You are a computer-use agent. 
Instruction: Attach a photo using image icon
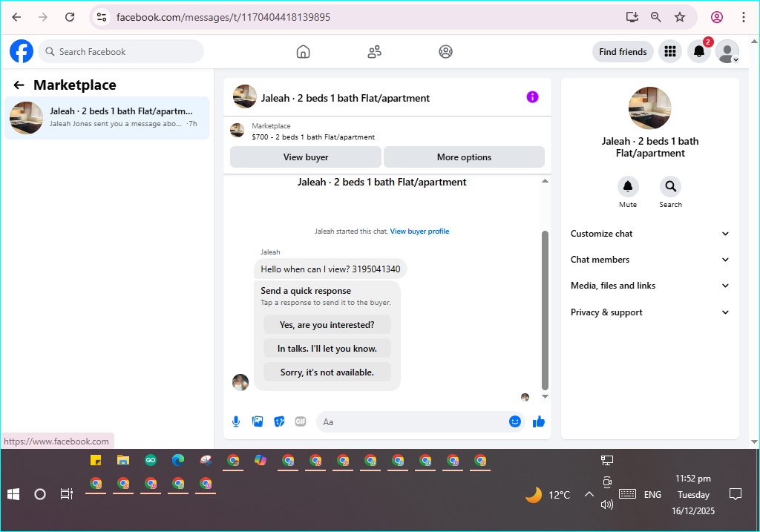pyautogui.click(x=258, y=421)
